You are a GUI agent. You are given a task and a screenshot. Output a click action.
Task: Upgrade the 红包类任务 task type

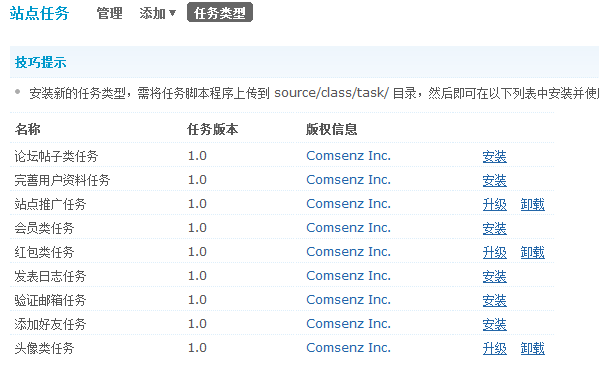pyautogui.click(x=494, y=252)
